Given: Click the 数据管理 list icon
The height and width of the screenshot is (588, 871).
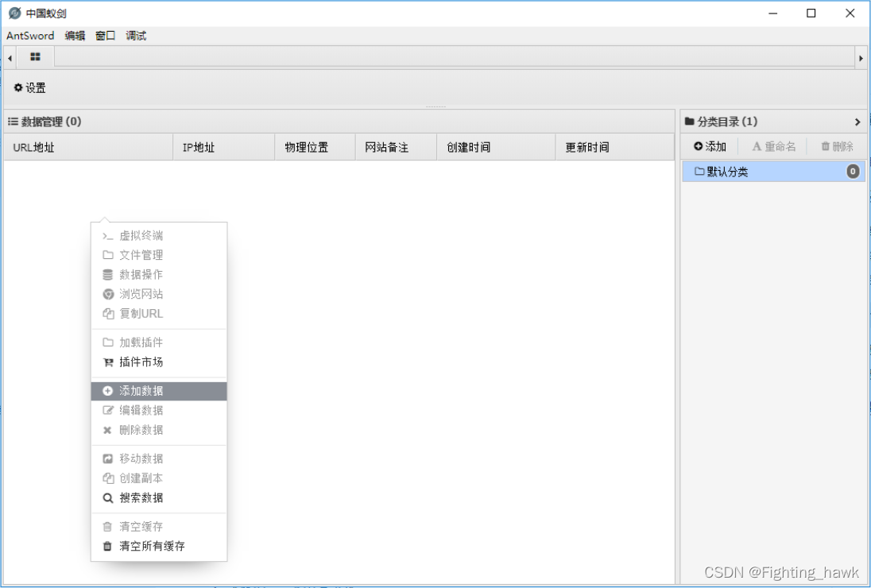Looking at the screenshot, I should 13,122.
